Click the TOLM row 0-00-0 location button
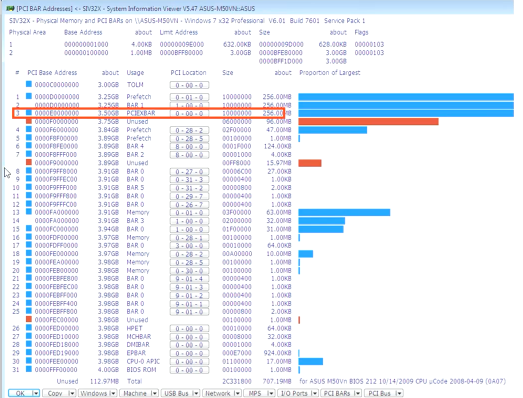 click(x=189, y=85)
